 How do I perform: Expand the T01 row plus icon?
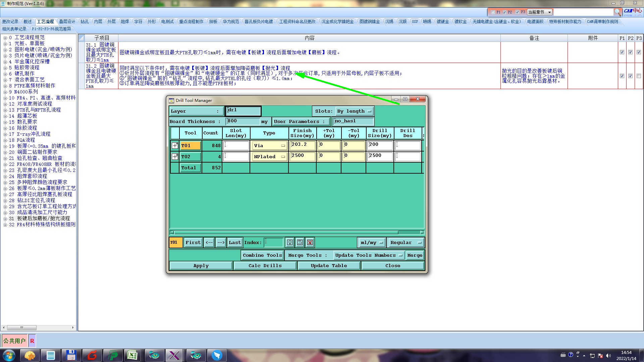(x=175, y=145)
